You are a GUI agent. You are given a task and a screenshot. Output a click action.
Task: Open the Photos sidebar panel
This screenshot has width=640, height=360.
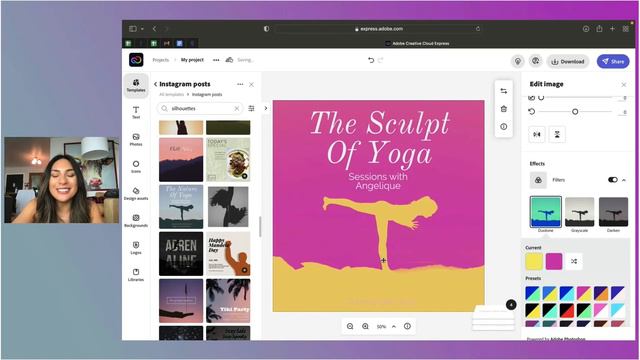point(136,139)
